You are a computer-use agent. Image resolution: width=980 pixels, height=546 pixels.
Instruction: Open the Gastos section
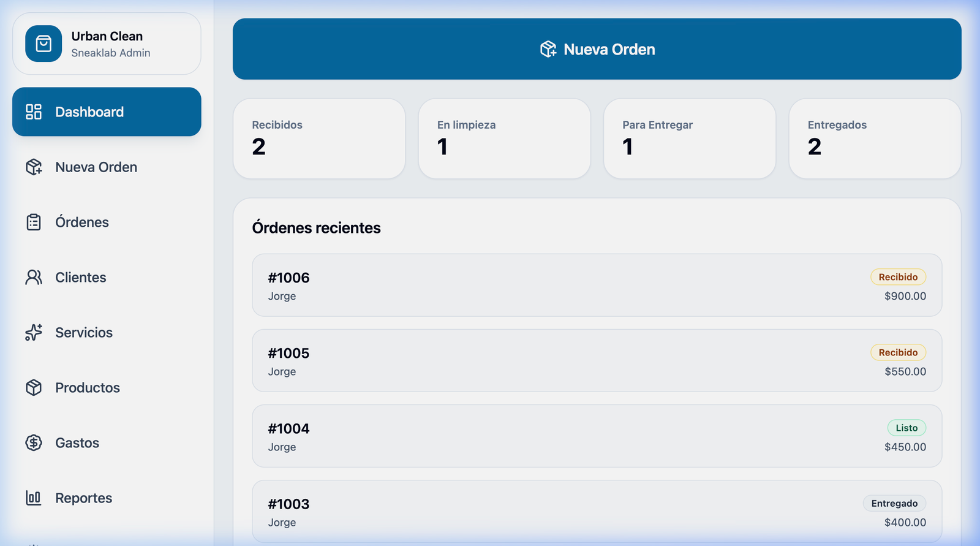(107, 442)
